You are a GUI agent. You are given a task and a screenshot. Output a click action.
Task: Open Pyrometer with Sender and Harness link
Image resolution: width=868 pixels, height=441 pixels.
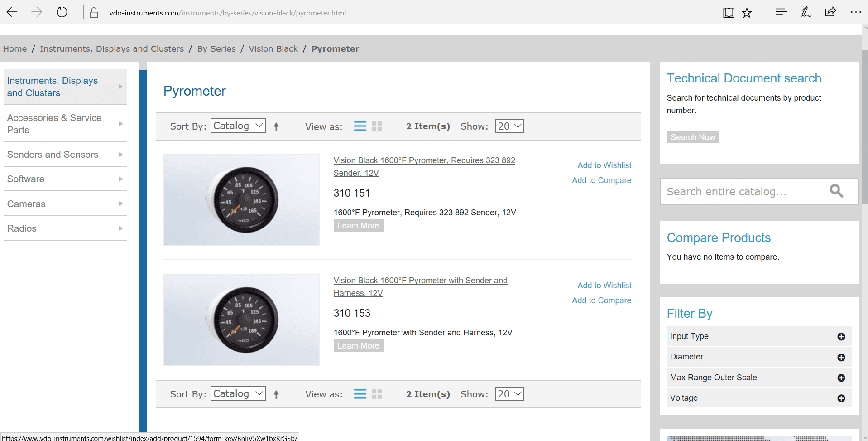click(x=420, y=287)
